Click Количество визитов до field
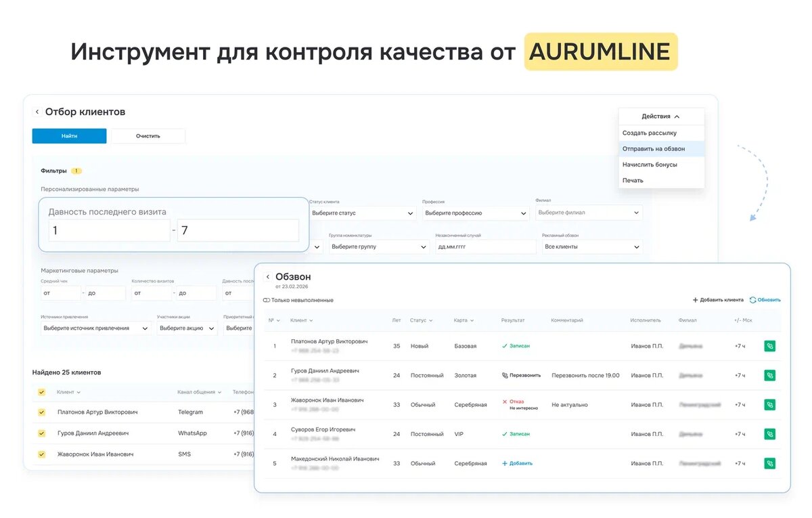This screenshot has height=518, width=812. (196, 293)
